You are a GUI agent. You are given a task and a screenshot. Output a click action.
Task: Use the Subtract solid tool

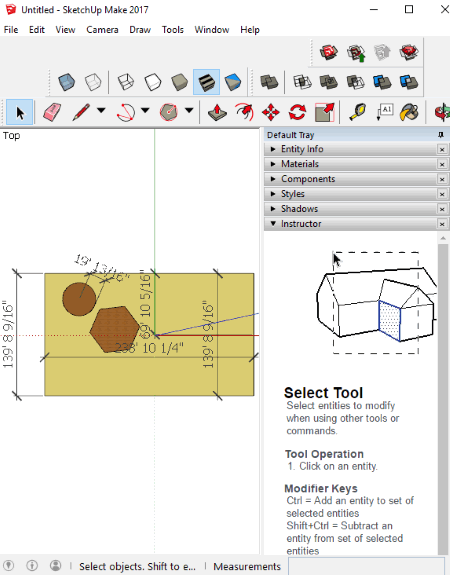355,82
